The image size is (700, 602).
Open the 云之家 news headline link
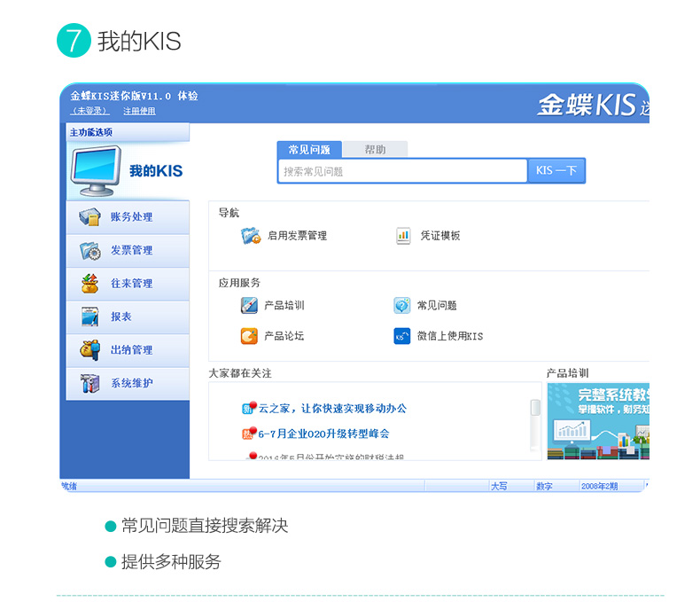click(x=332, y=409)
